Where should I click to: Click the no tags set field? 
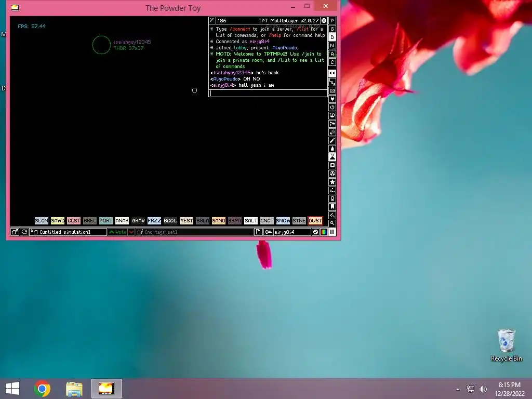pyautogui.click(x=194, y=232)
